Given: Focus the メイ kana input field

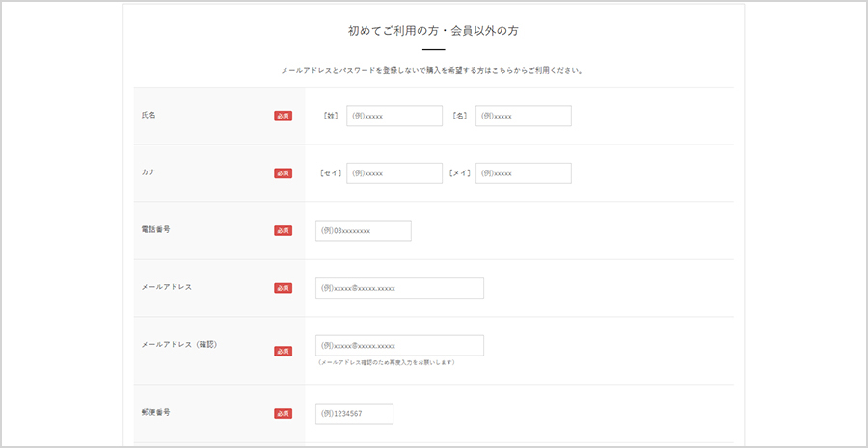Looking at the screenshot, I should pyautogui.click(x=523, y=173).
